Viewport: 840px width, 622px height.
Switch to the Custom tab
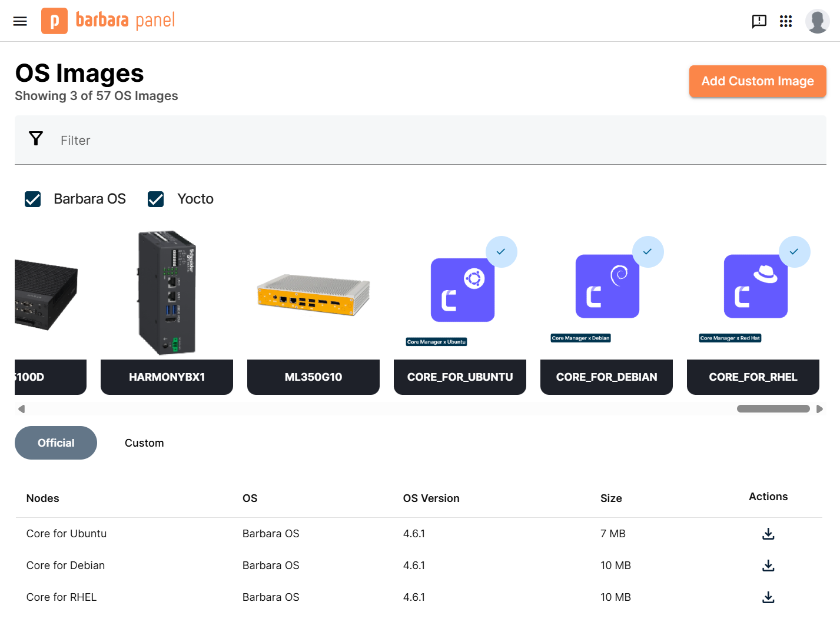pyautogui.click(x=144, y=443)
